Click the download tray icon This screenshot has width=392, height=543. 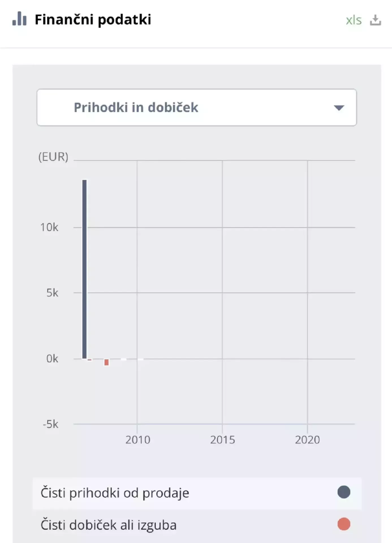click(x=375, y=20)
